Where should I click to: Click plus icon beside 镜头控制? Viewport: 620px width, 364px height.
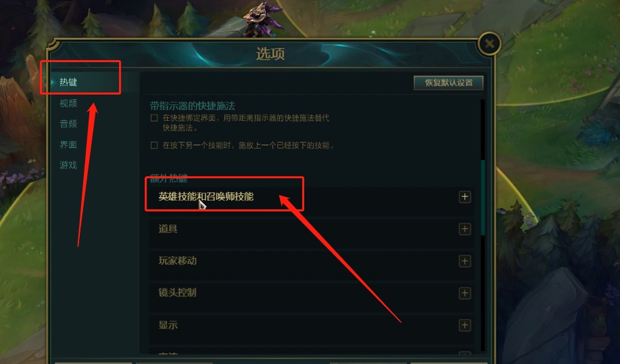pyautogui.click(x=464, y=293)
